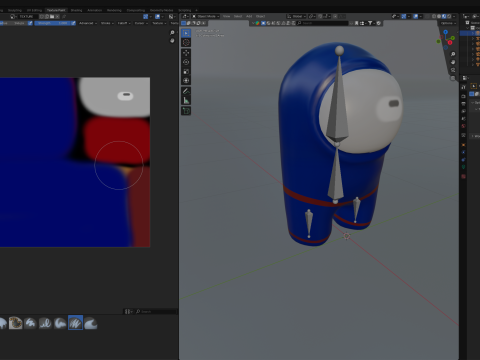Switch to the Rendering workspace tab
This screenshot has height=360, width=480.
pos(114,10)
